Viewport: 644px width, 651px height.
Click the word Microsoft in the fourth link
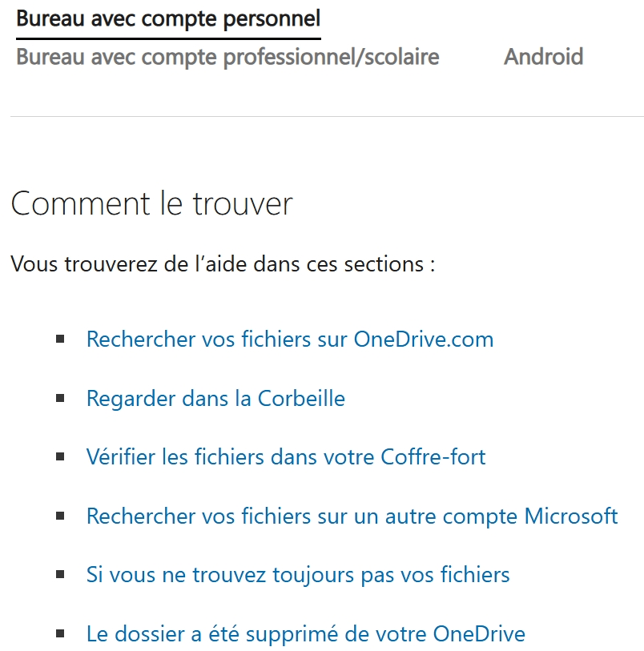(571, 516)
